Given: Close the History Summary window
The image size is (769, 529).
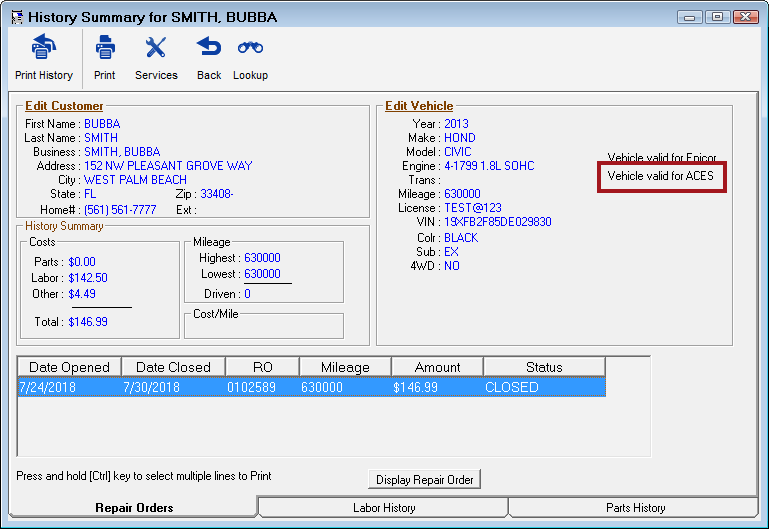Looking at the screenshot, I should click(x=745, y=17).
